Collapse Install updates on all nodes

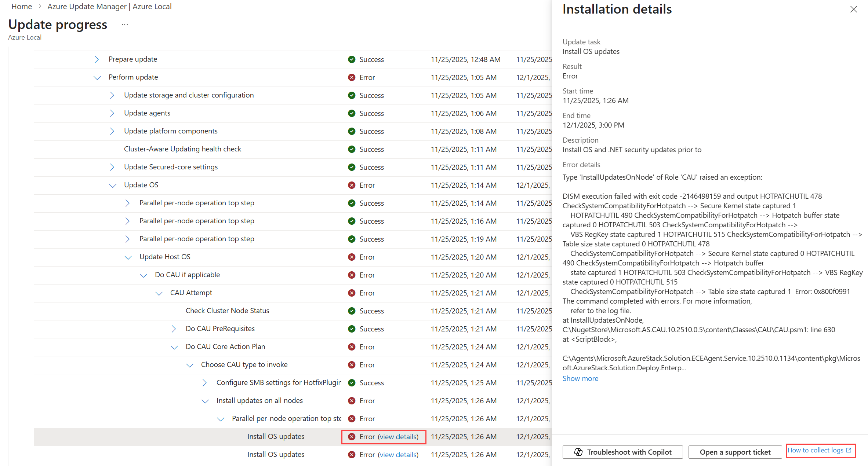coord(205,401)
